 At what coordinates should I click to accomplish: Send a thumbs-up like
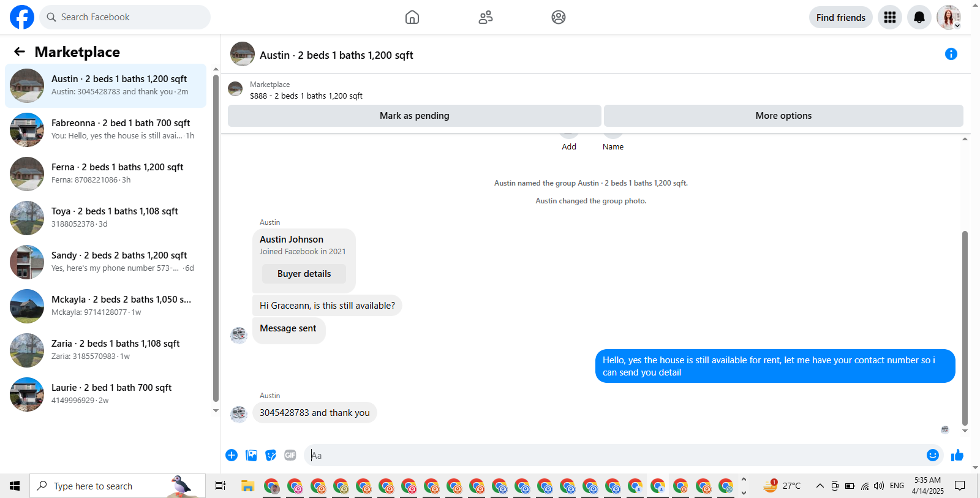tap(957, 455)
